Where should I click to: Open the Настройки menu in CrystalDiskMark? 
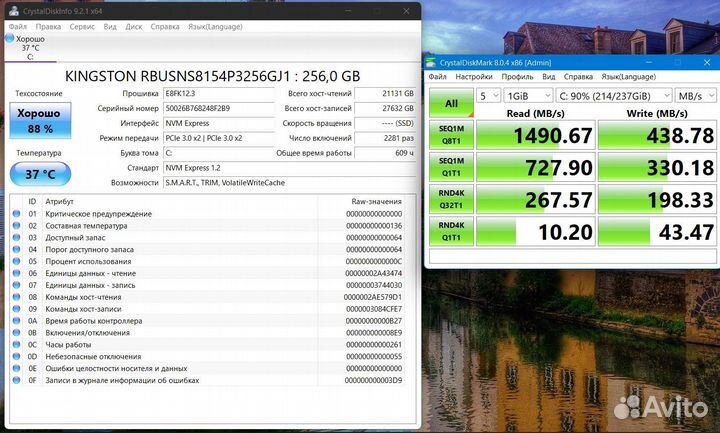473,76
